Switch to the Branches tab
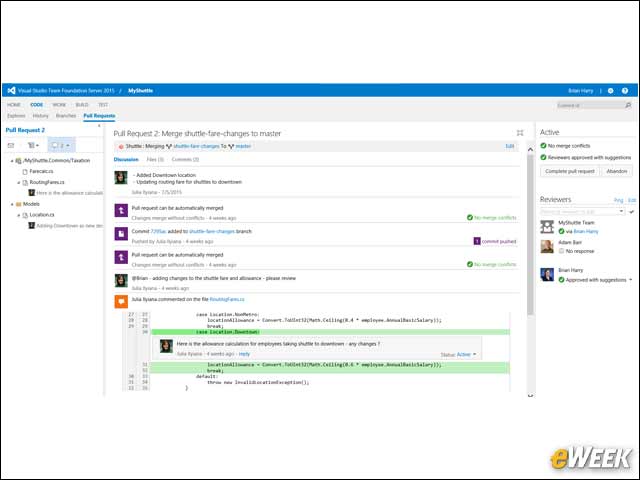 [x=66, y=116]
